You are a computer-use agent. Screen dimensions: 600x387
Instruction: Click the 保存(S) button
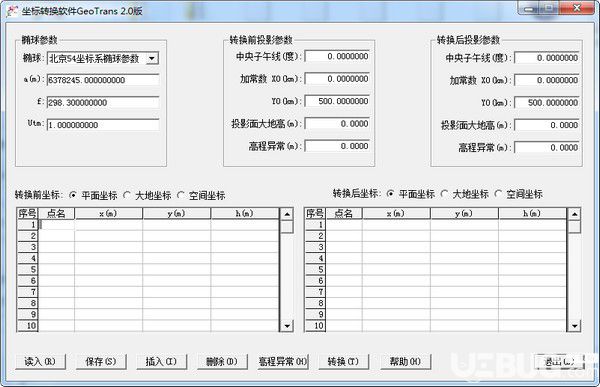tap(101, 361)
